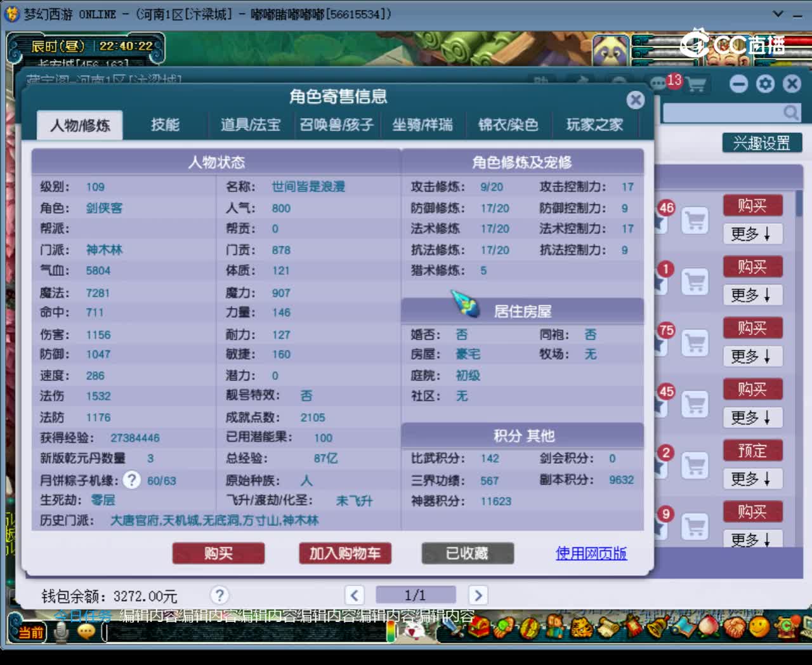Expand 更多 under the badge 1 row

tap(752, 295)
